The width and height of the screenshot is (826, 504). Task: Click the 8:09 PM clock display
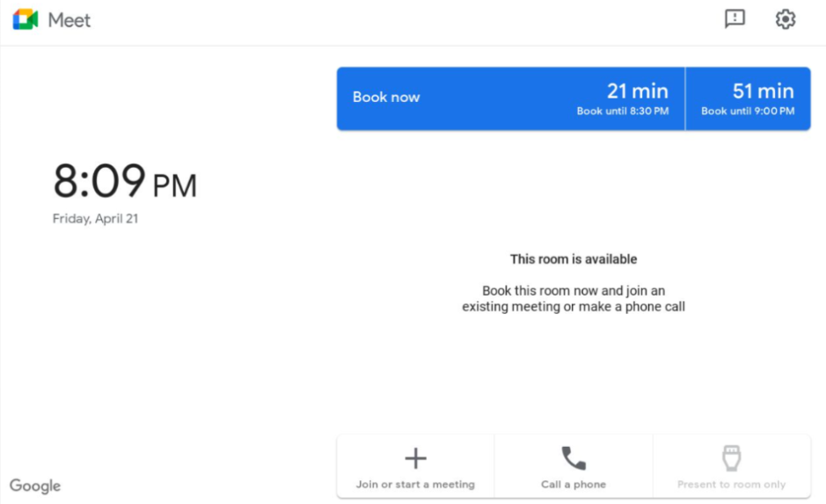(x=125, y=182)
